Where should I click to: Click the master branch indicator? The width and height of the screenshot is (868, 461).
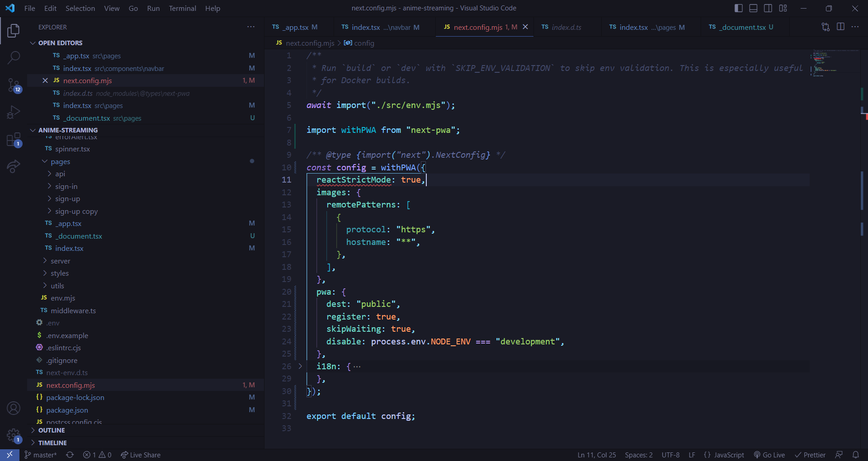41,455
